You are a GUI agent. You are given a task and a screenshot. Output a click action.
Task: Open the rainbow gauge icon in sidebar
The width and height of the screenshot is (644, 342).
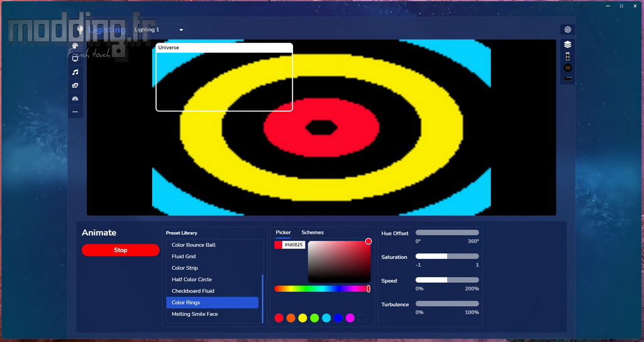pos(75,99)
